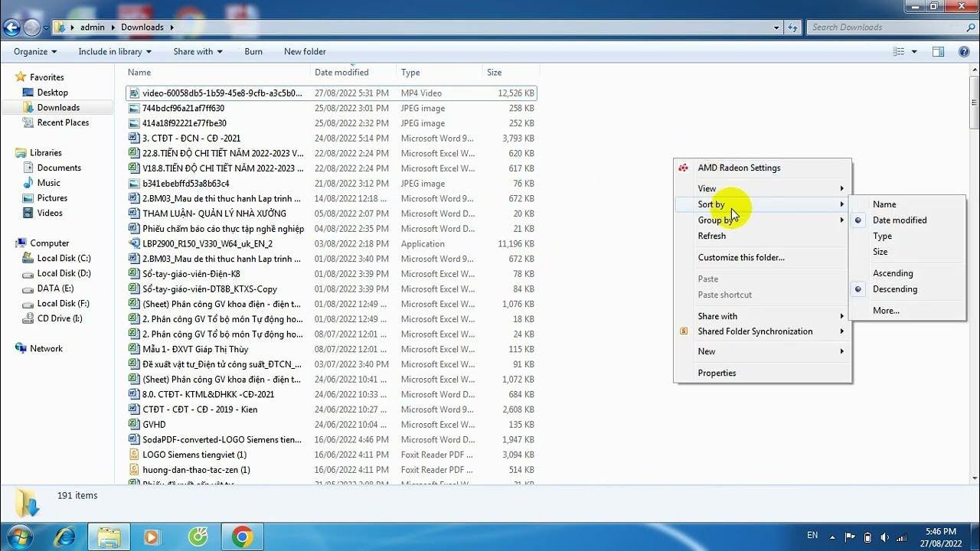This screenshot has height=551, width=980.
Task: Open Google Chrome from the taskbar
Action: point(243,537)
